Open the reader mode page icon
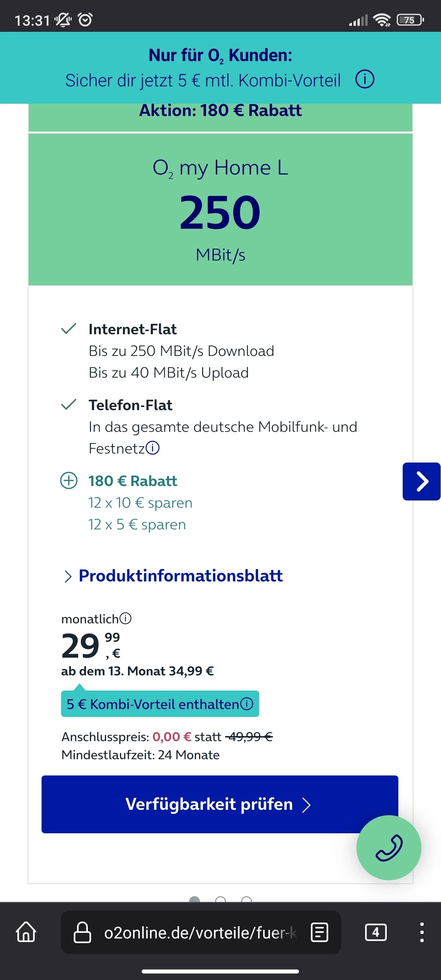The width and height of the screenshot is (441, 980). pyautogui.click(x=319, y=932)
